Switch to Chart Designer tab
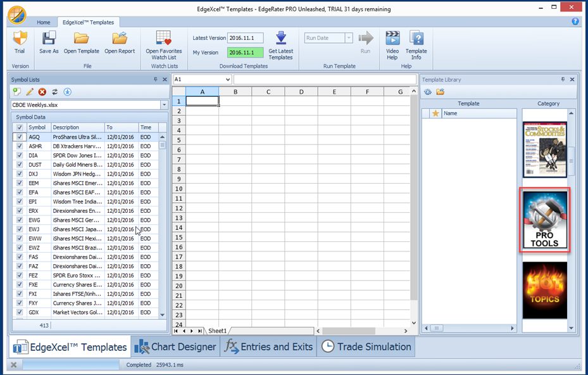Image resolution: width=588 pixels, height=375 pixels. coord(175,347)
